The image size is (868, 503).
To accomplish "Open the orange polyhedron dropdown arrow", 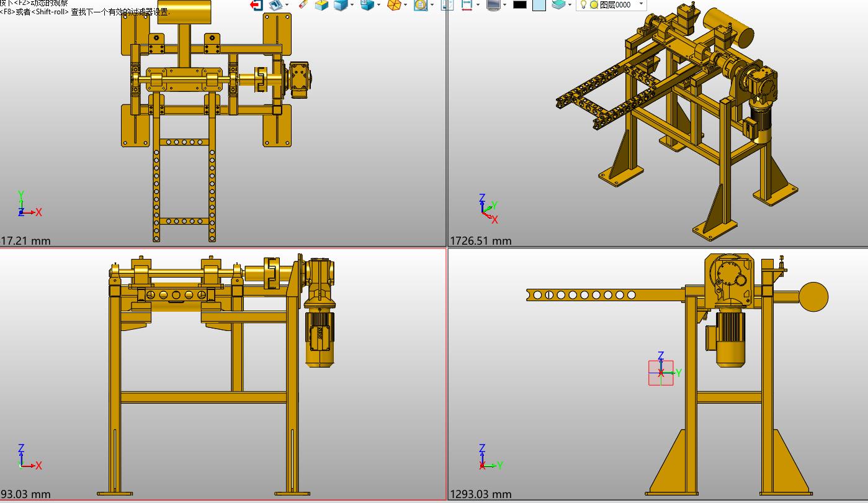I will pyautogui.click(x=405, y=4).
